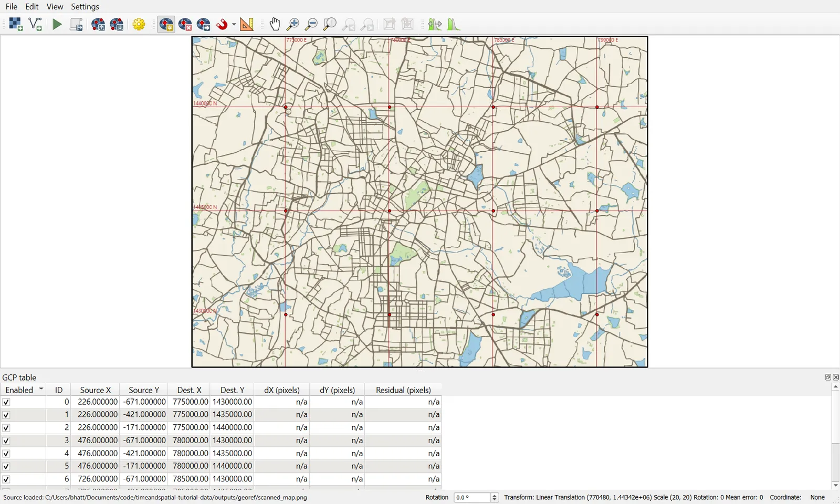The height and width of the screenshot is (504, 840).
Task: Uncheck the Enabled box for GCP ID 1
Action: point(6,415)
